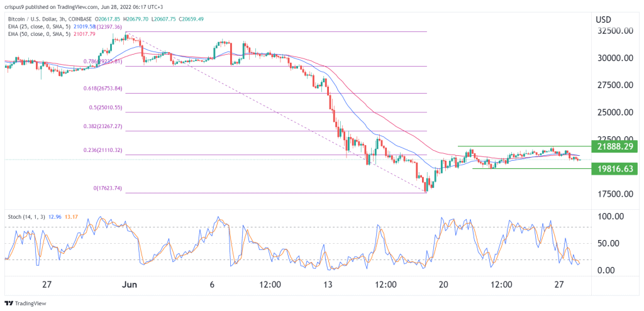Click the TradingView logo at chart bottom
Screen dimensions: 644x311
pyautogui.click(x=25, y=303)
